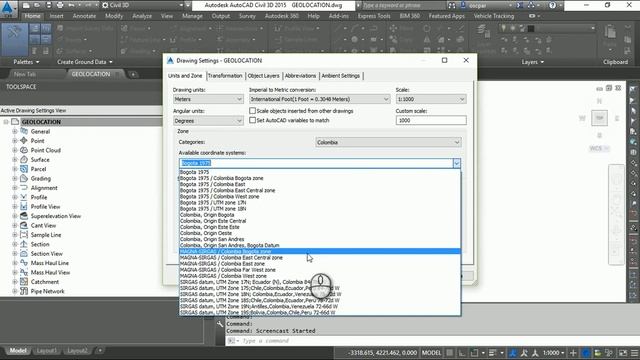Enable Set AutoCAD variables to match
640x360 pixels.
point(253,120)
